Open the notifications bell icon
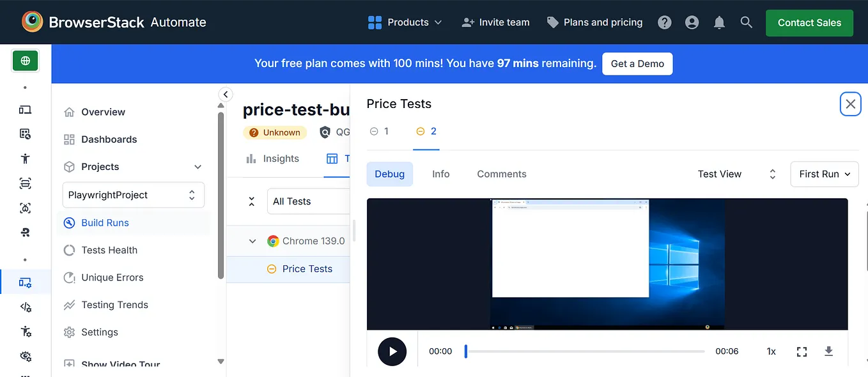868x377 pixels. point(718,22)
